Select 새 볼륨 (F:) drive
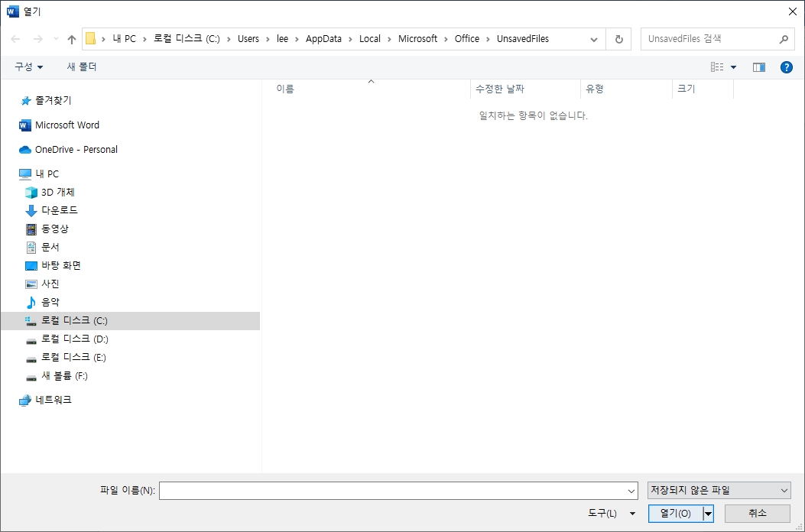Image resolution: width=805 pixels, height=532 pixels. pos(57,376)
